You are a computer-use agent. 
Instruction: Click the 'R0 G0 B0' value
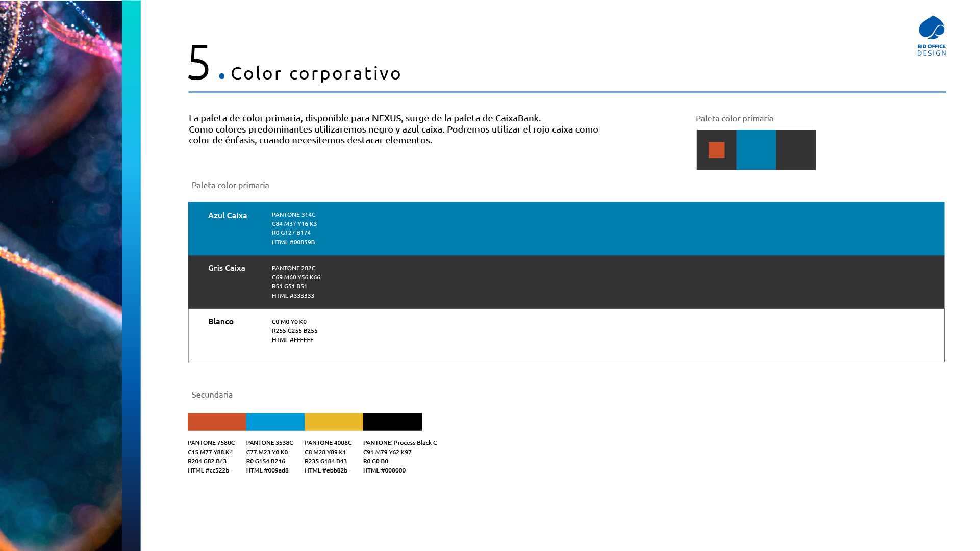coord(375,461)
